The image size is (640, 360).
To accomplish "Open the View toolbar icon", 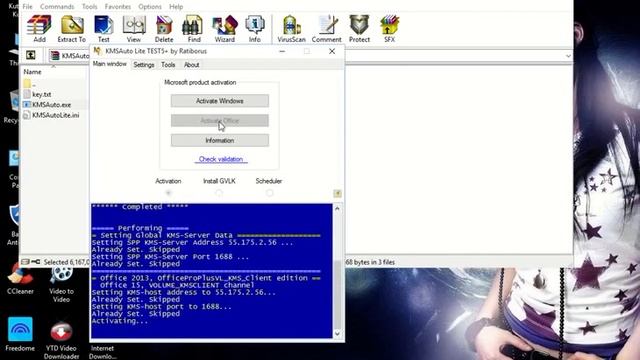I will (133, 29).
